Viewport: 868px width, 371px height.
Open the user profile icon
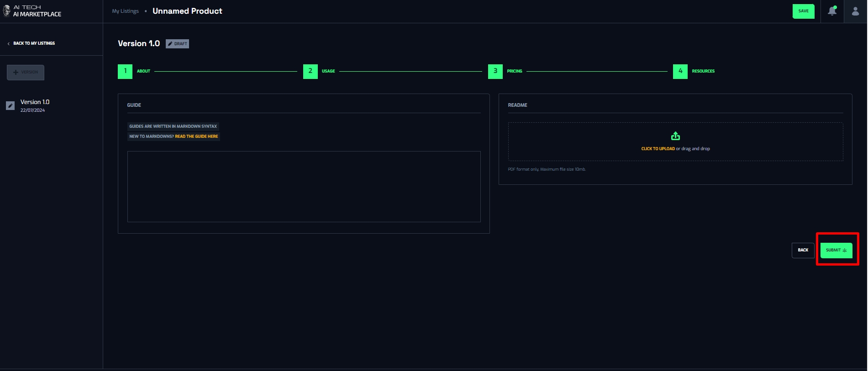pos(855,11)
